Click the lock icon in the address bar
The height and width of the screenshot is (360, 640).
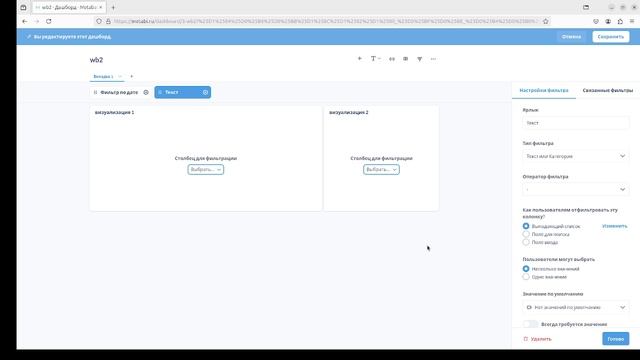pyautogui.click(x=108, y=21)
